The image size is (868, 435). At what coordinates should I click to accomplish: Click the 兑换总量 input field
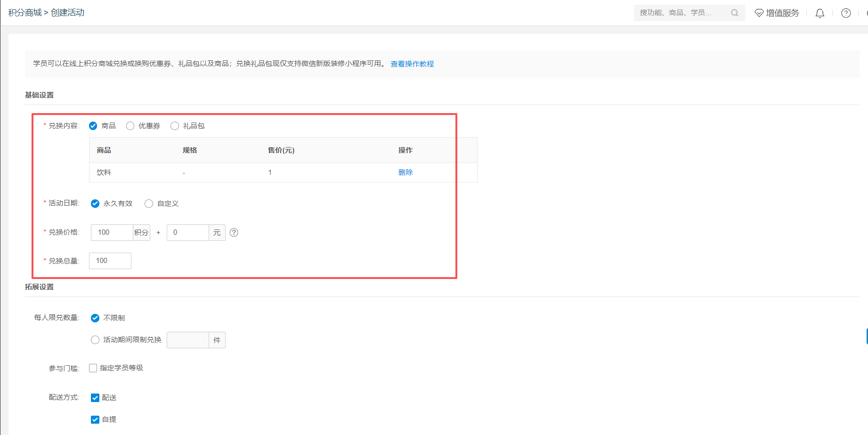(x=110, y=261)
